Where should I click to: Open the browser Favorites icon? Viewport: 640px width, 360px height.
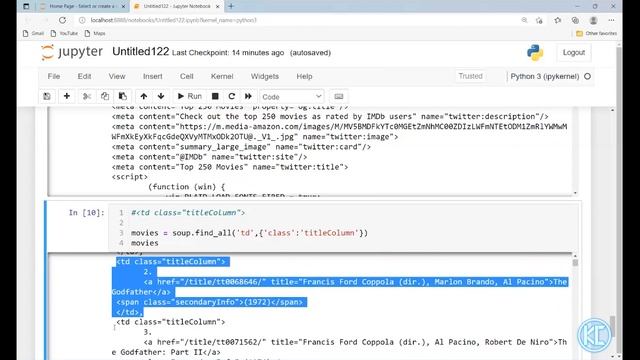click(x=558, y=20)
